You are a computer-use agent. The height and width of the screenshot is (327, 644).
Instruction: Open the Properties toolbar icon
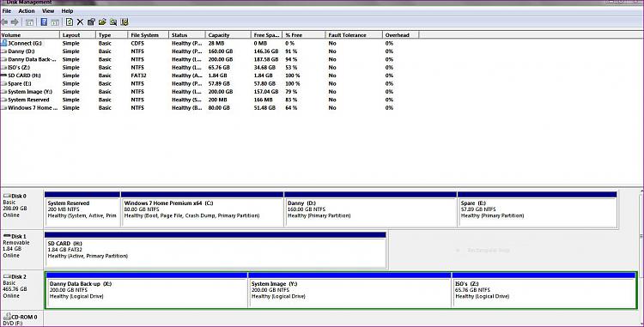point(91,22)
